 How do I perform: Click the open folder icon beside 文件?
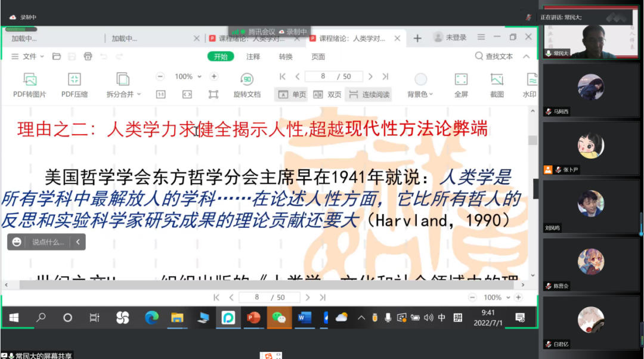[57, 57]
